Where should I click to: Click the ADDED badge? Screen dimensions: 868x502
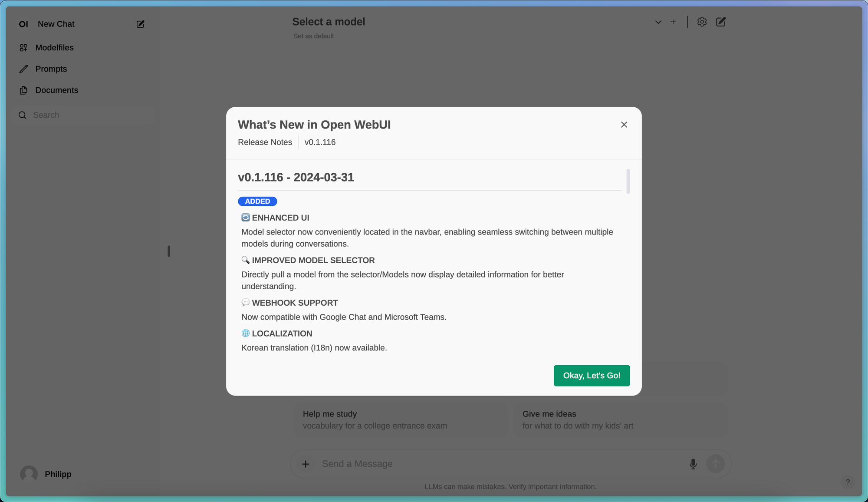click(257, 201)
